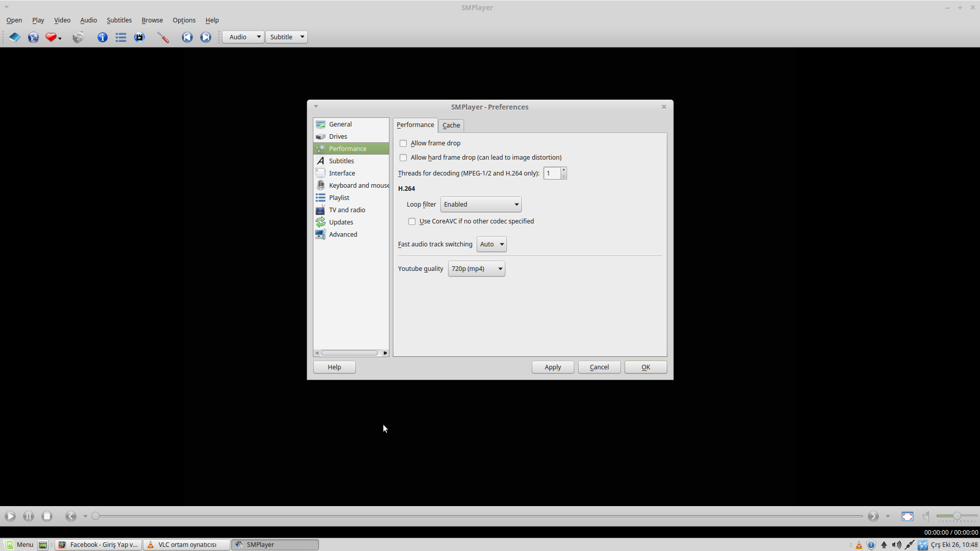
Task: Mute audio with the speaker icon
Action: pos(926,516)
